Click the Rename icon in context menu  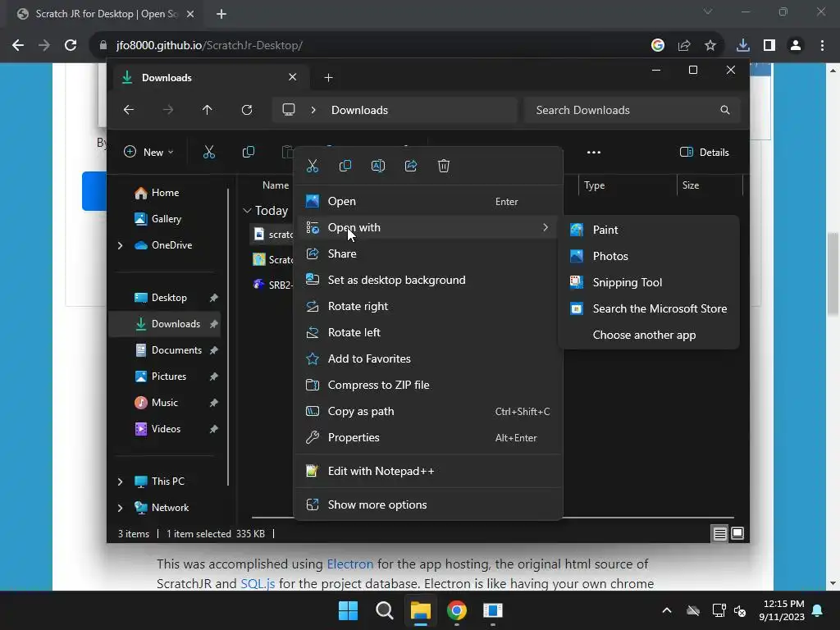tap(378, 166)
